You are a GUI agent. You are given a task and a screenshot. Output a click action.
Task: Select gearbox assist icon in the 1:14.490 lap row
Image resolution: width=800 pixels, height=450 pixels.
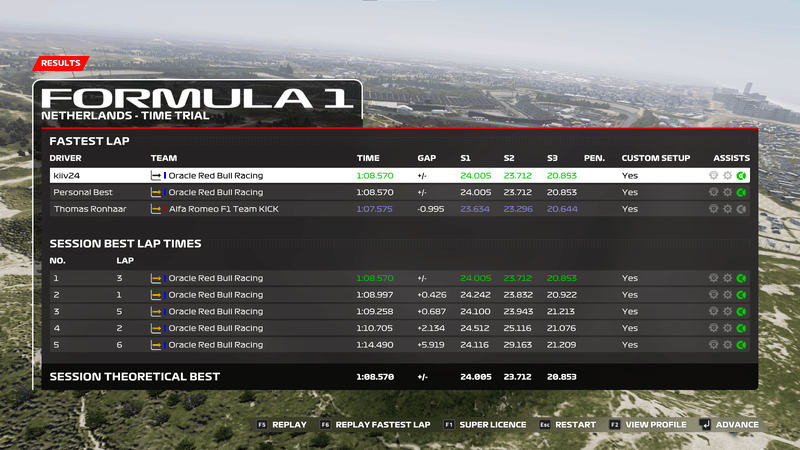coord(728,345)
